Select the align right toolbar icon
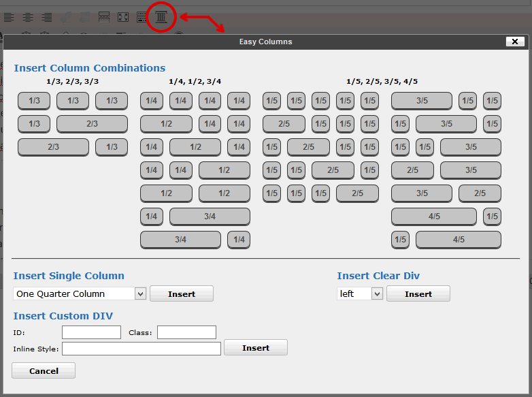The height and width of the screenshot is (397, 532). tap(47, 17)
